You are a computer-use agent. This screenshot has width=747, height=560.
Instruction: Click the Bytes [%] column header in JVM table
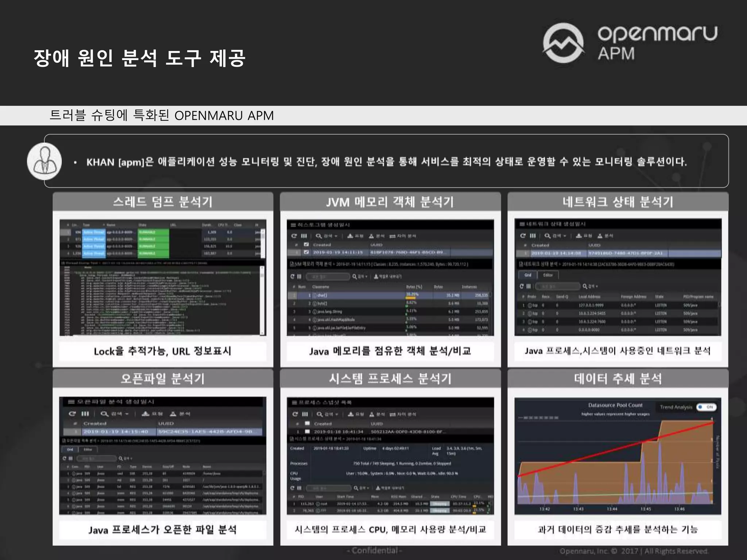click(414, 287)
